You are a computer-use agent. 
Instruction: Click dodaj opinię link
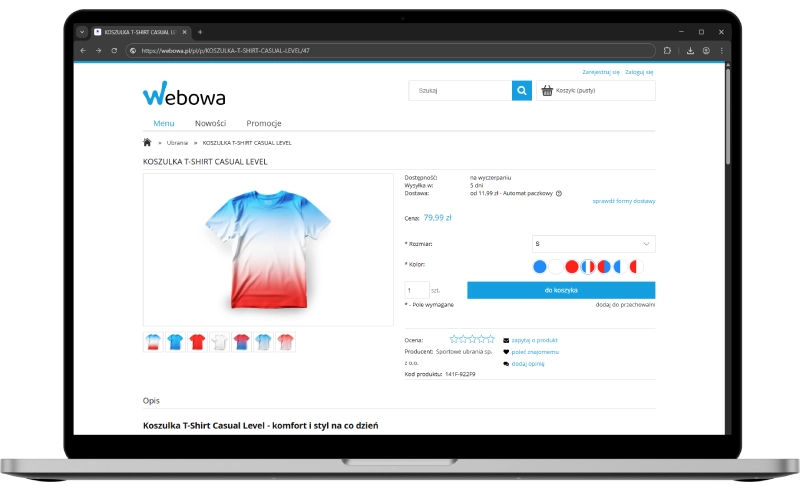pos(528,364)
